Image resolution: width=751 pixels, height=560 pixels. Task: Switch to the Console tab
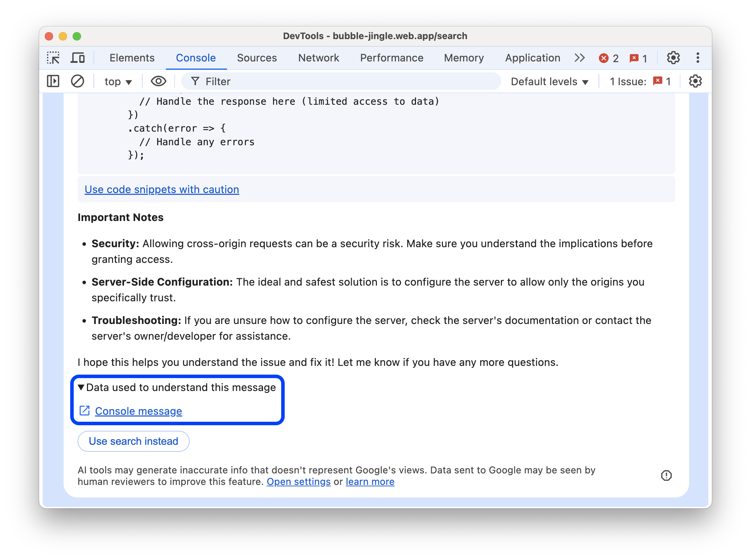[x=195, y=58]
